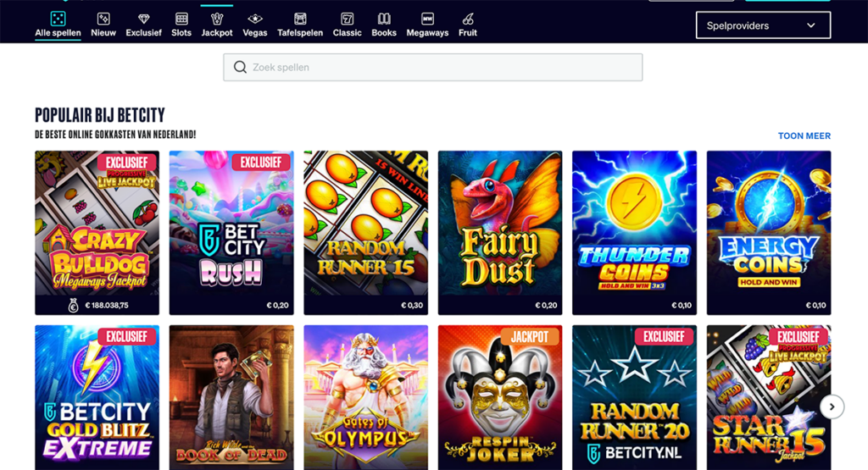Click the Classic tab label
The height and width of the screenshot is (470, 868).
[x=347, y=33]
